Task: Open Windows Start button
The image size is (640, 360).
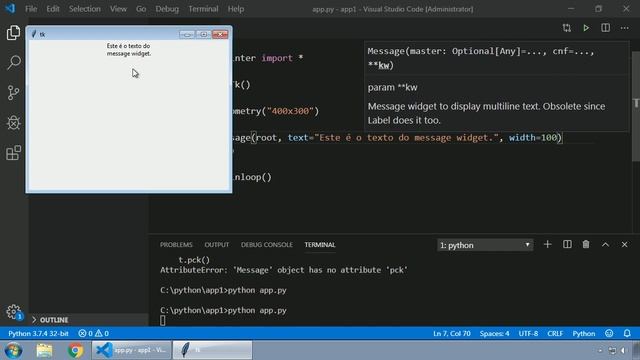Action: [x=13, y=350]
